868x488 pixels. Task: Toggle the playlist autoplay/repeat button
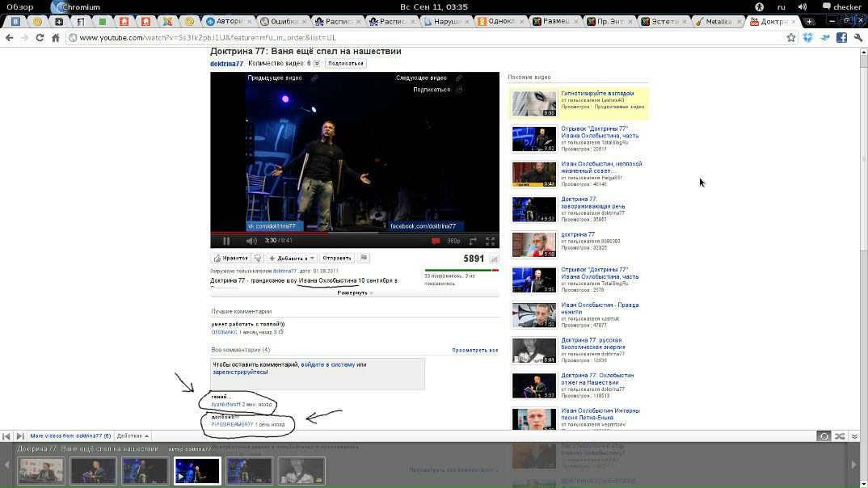[823, 436]
